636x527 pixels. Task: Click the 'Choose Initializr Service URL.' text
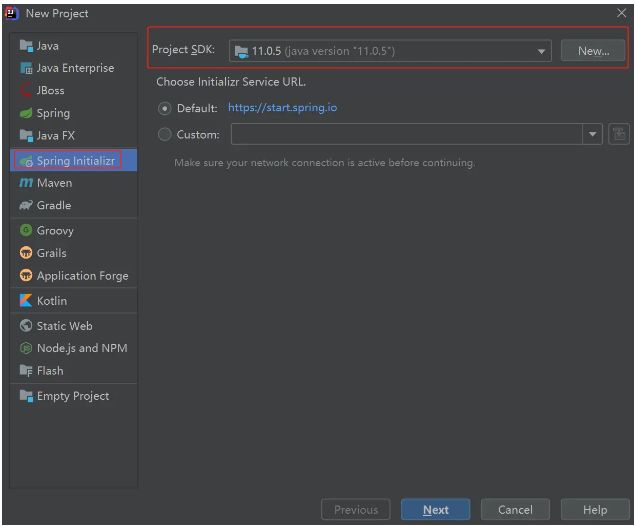pos(231,82)
